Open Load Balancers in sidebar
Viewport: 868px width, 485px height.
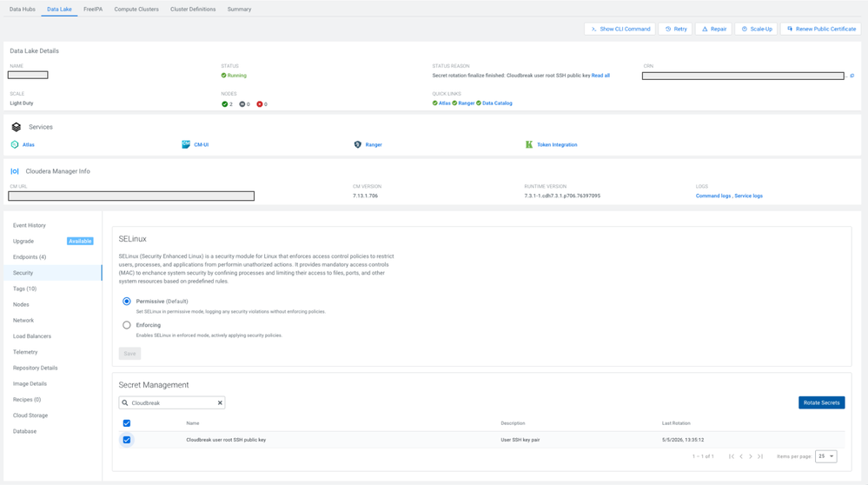[x=53, y=336]
